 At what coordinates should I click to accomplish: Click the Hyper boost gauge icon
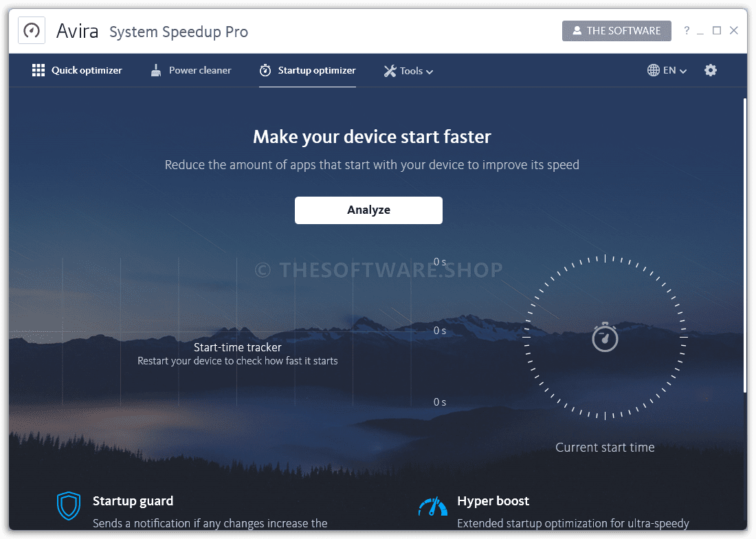(x=432, y=507)
